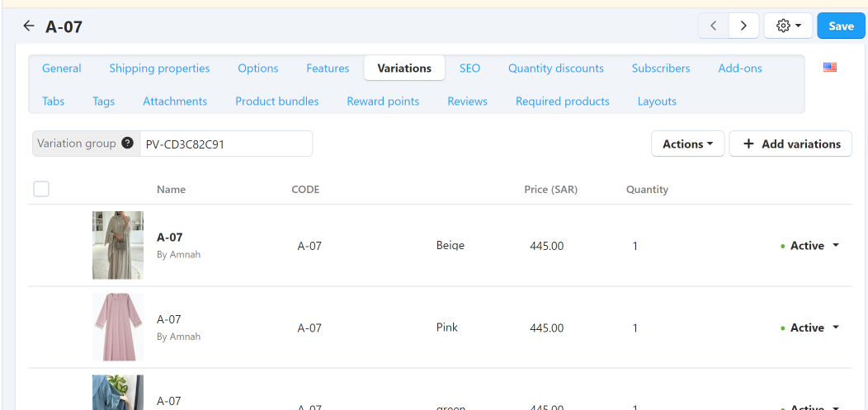This screenshot has width=868, height=410.
Task: Click the Variation group code field
Action: coord(226,144)
